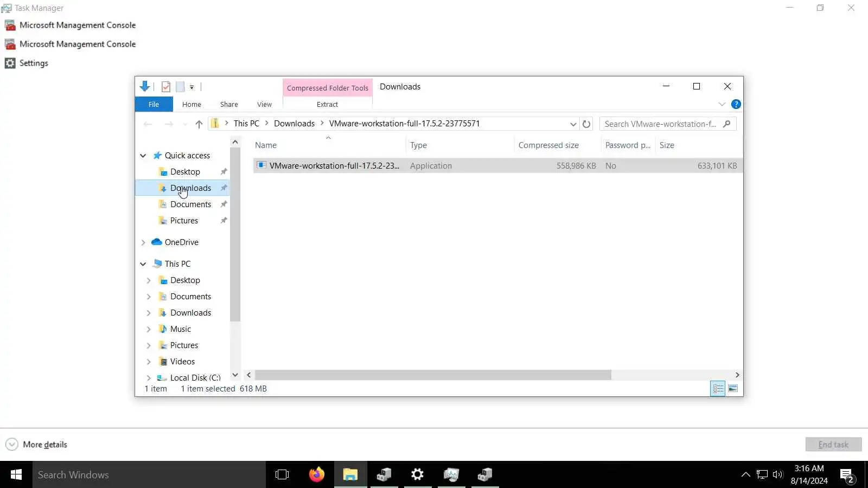Select Local Disk (C:) in navigation pane
868x488 pixels.
195,378
